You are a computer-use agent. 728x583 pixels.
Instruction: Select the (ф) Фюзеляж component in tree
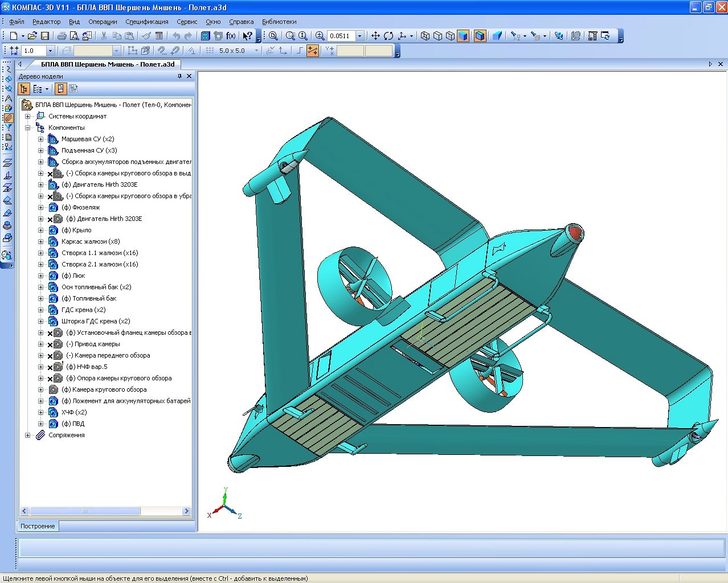coord(80,207)
